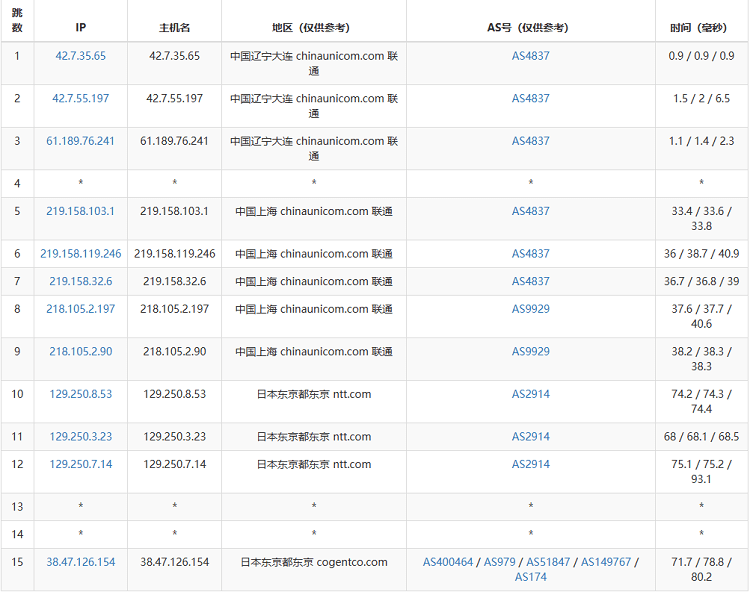This screenshot has width=750, height=592.
Task: Click time value 68 / 68.1 / 68.5
Action: coord(701,437)
